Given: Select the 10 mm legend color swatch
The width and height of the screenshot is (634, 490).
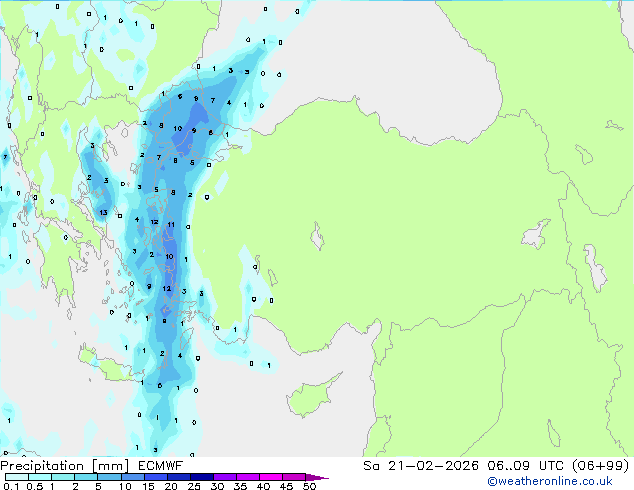Looking at the screenshot, I should click(x=132, y=477).
